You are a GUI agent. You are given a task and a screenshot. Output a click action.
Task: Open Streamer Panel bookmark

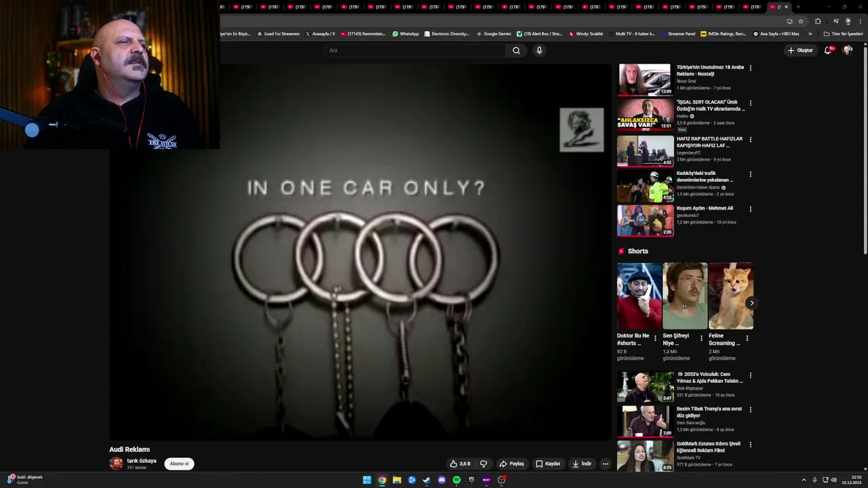677,34
